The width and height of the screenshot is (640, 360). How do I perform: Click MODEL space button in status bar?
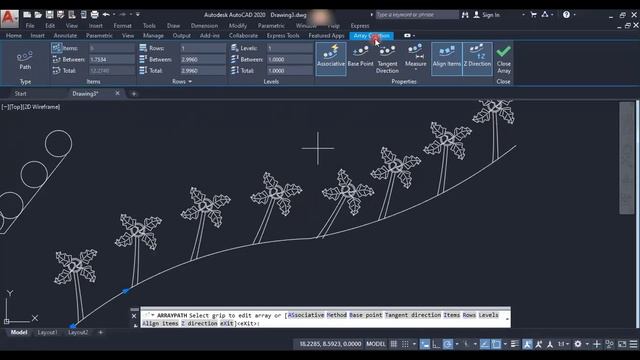pos(376,344)
